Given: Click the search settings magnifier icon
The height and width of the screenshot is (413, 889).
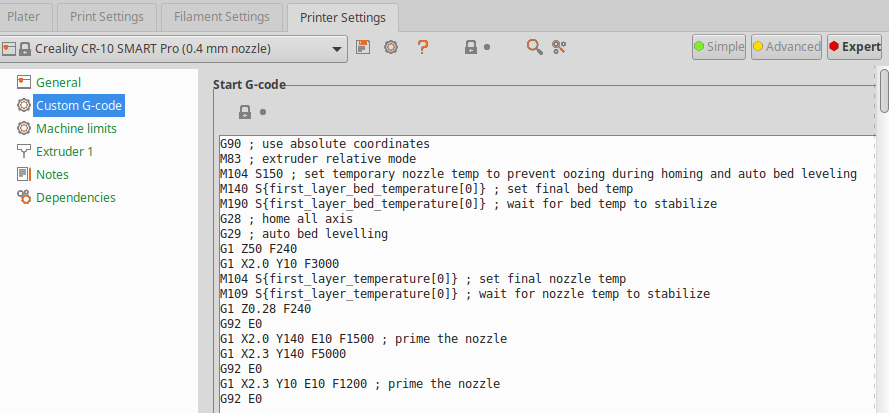Looking at the screenshot, I should (x=534, y=47).
